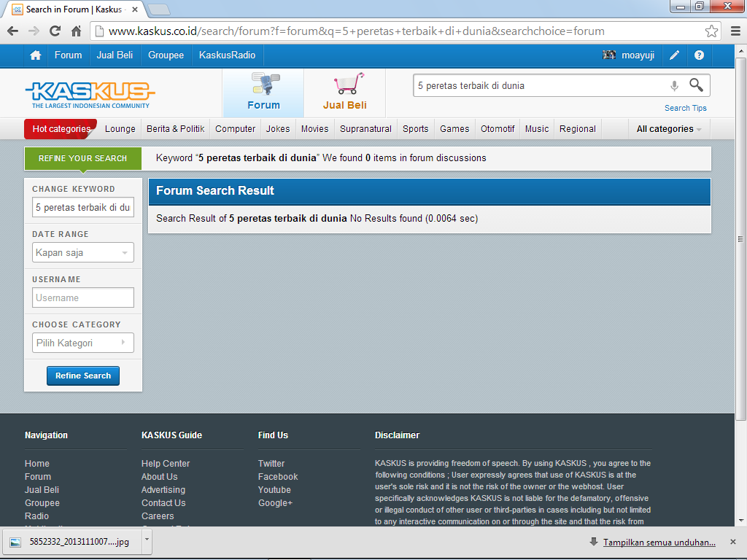This screenshot has width=747, height=560.
Task: Open the Contact Us footer link
Action: [163, 503]
